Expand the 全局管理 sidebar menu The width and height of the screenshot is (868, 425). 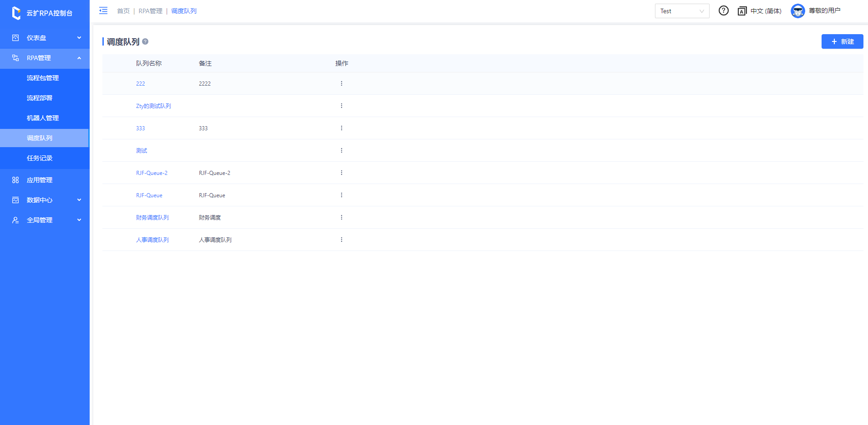click(45, 220)
